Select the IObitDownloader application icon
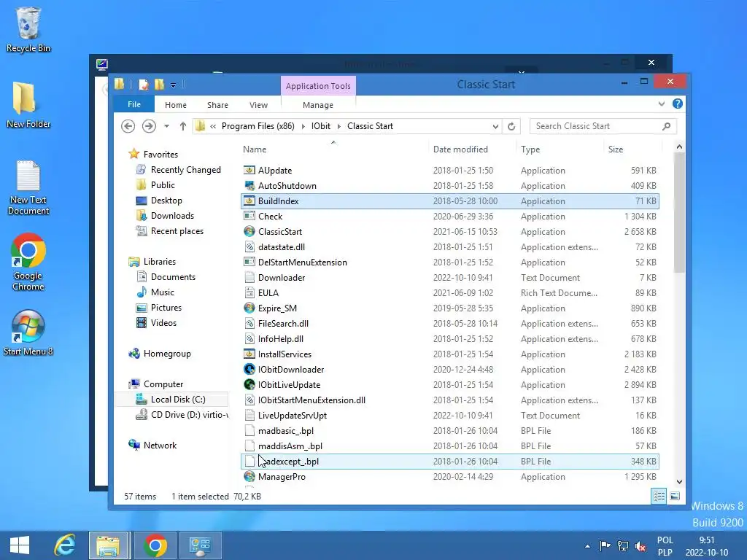The width and height of the screenshot is (747, 560). pyautogui.click(x=249, y=369)
